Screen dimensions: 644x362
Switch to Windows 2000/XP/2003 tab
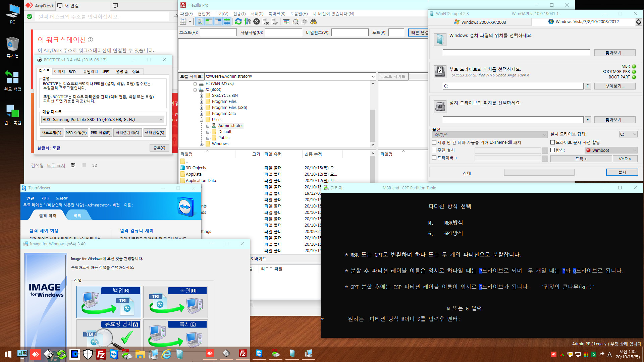click(480, 22)
